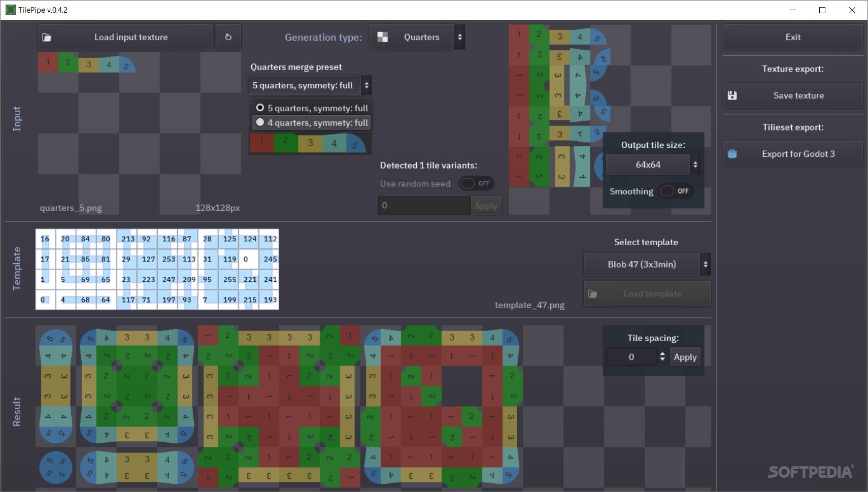Click Apply next to Tile spacing
This screenshot has height=492, width=868.
pos(685,357)
